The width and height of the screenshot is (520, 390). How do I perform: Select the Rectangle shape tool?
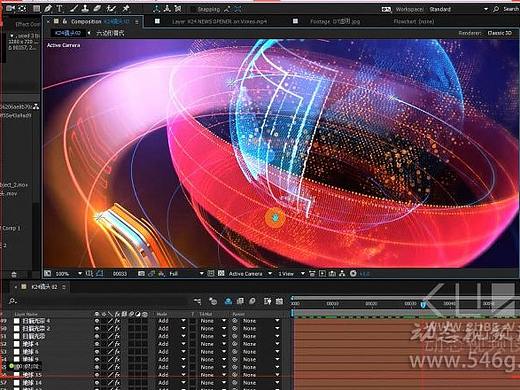pos(37,9)
